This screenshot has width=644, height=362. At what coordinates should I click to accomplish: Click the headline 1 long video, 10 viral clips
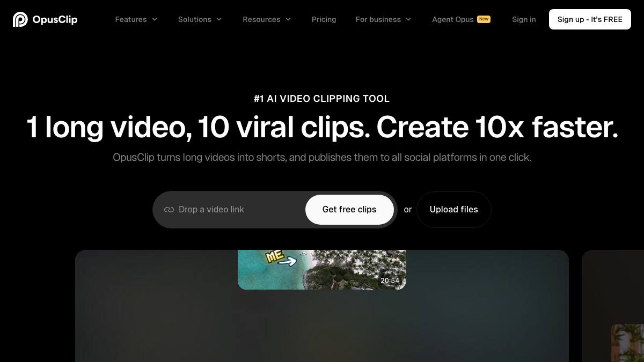pos(322,127)
